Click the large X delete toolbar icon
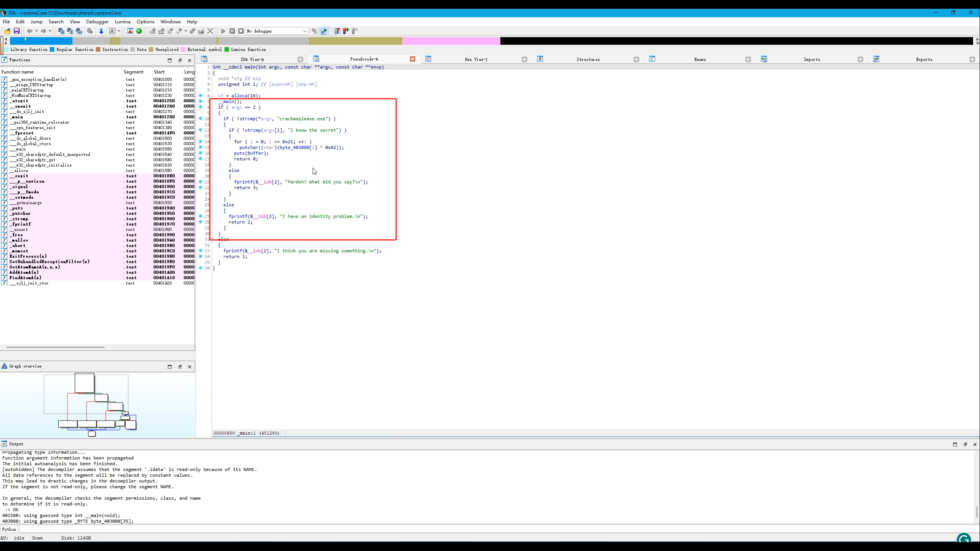The height and width of the screenshot is (551, 980). [210, 31]
